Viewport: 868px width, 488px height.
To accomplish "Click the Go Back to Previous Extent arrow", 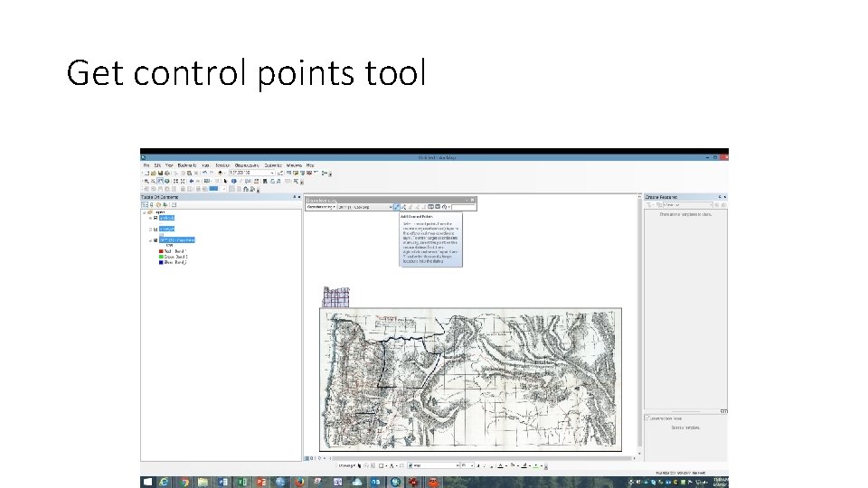I will (192, 181).
